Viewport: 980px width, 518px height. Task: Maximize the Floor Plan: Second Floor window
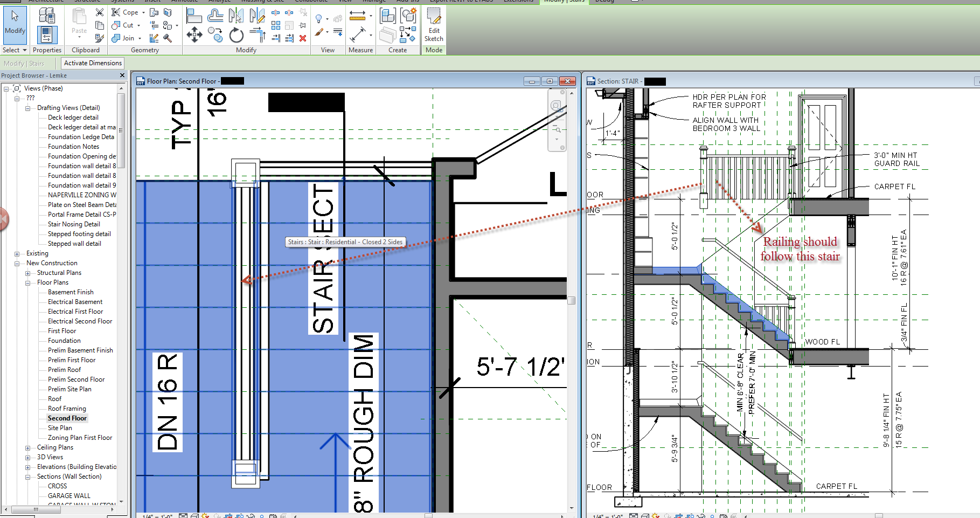pos(550,81)
